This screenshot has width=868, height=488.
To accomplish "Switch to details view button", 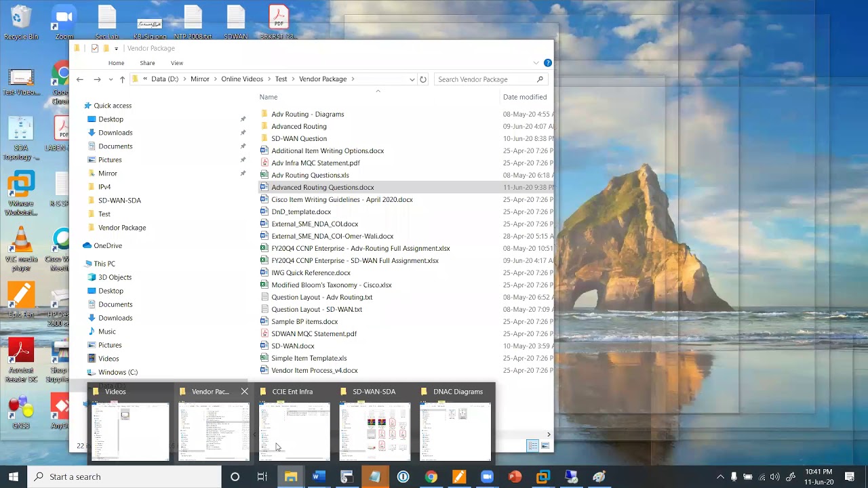I will pyautogui.click(x=533, y=445).
